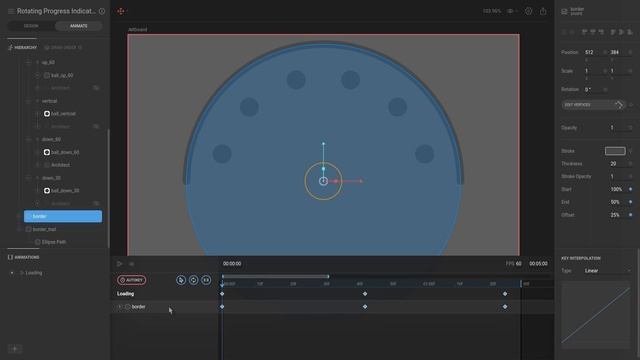Switch to the ANIMATE tab
The height and width of the screenshot is (360, 640).
pyautogui.click(x=78, y=26)
